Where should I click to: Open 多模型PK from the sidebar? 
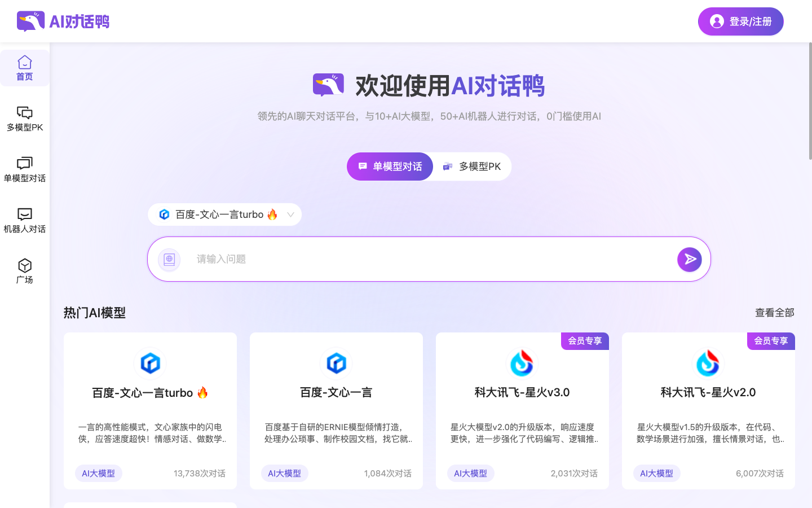pyautogui.click(x=25, y=119)
